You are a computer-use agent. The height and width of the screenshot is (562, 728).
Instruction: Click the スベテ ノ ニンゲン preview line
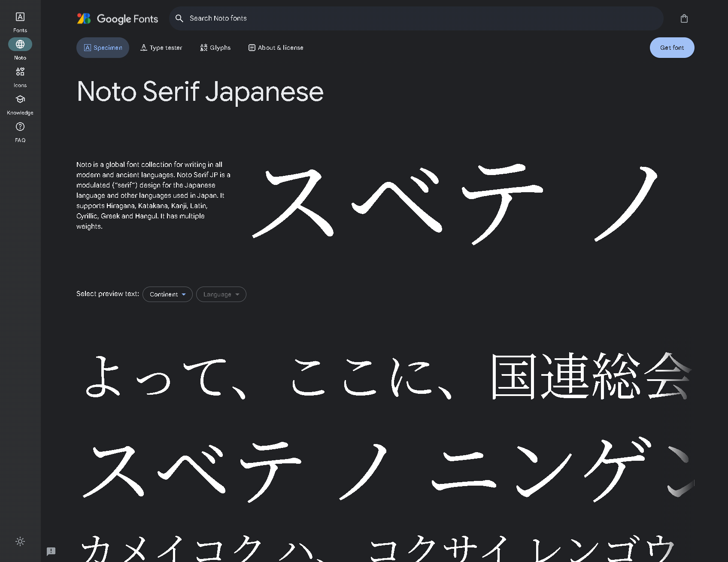(x=385, y=470)
